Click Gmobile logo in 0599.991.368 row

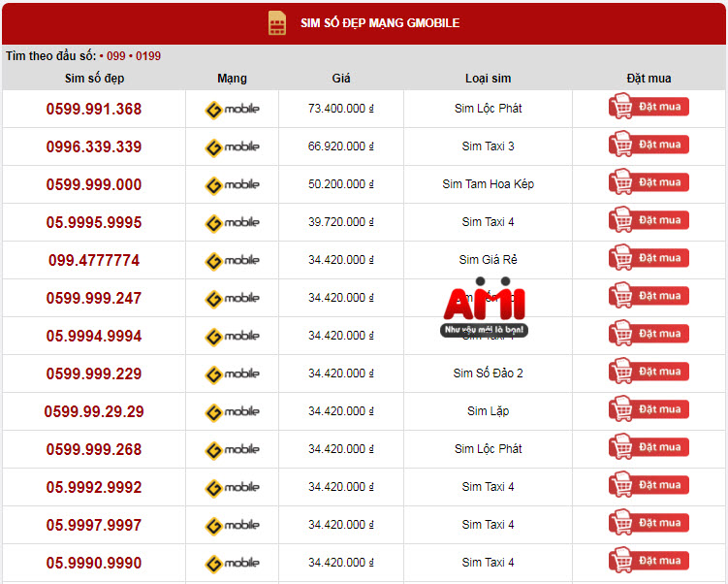click(232, 110)
